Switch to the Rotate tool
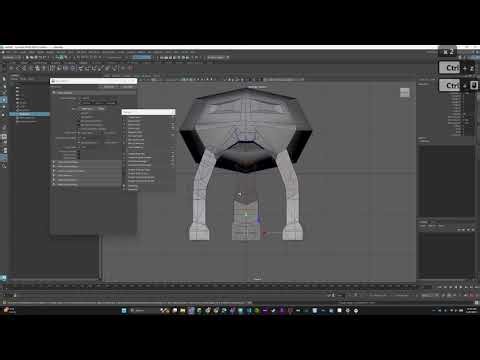This screenshot has height=360, width=480. (x=4, y=107)
